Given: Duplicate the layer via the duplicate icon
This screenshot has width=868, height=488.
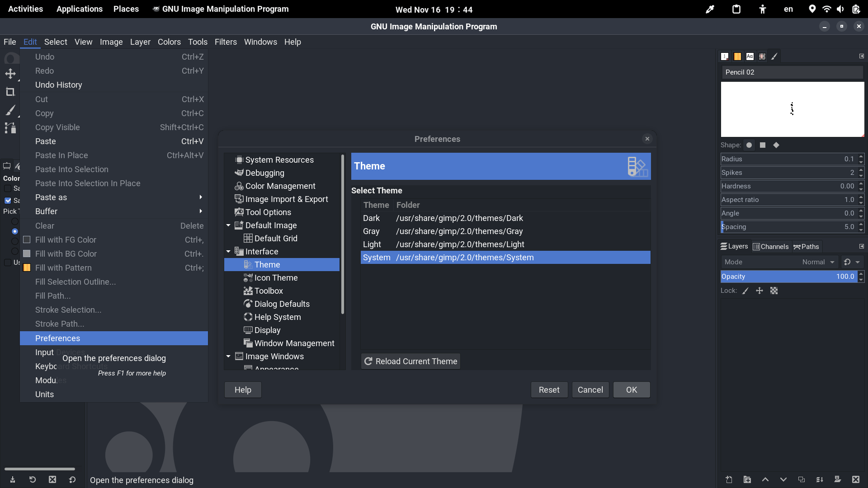Looking at the screenshot, I should tap(801, 479).
